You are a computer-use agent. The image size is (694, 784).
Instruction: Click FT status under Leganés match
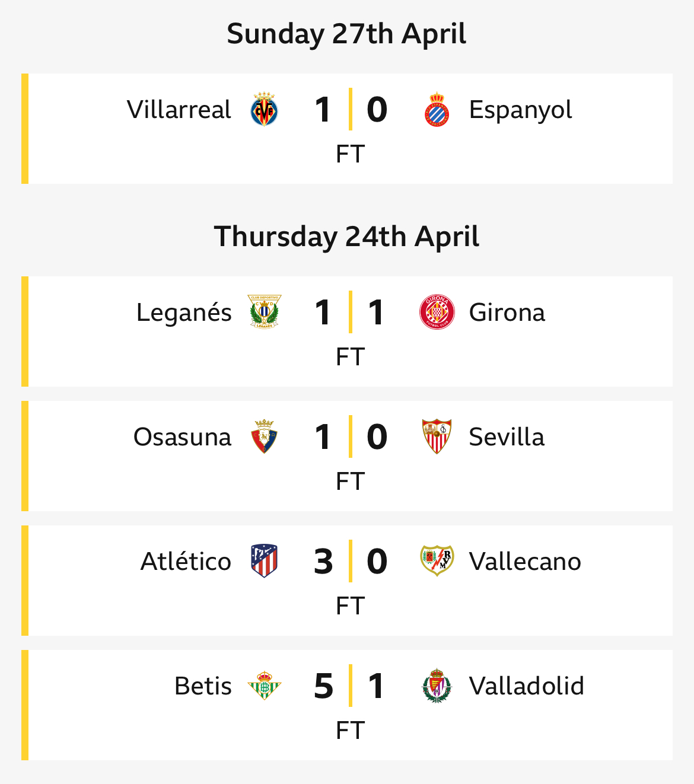(x=350, y=357)
